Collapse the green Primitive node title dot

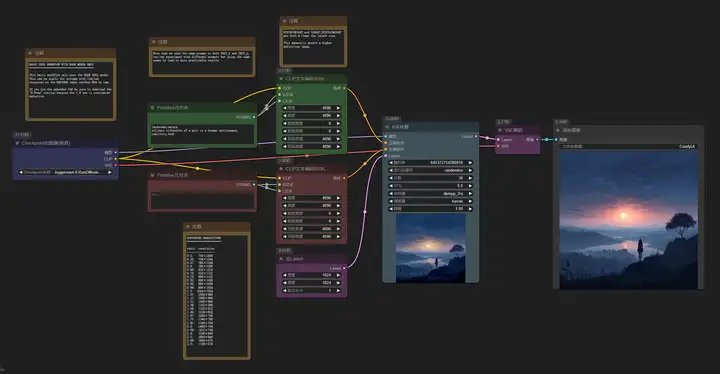(152, 108)
